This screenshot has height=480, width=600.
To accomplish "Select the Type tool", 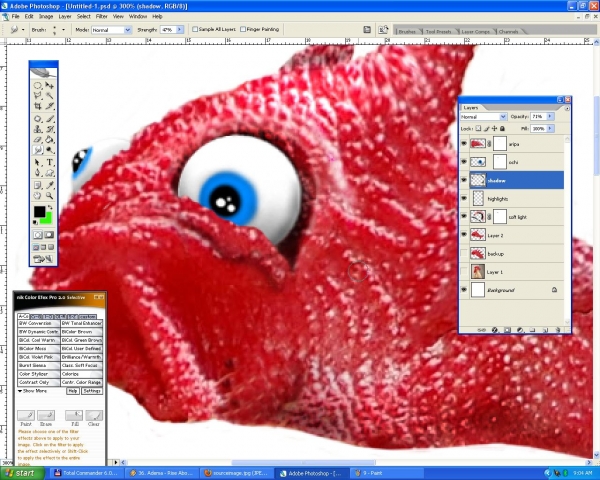I will pos(50,162).
